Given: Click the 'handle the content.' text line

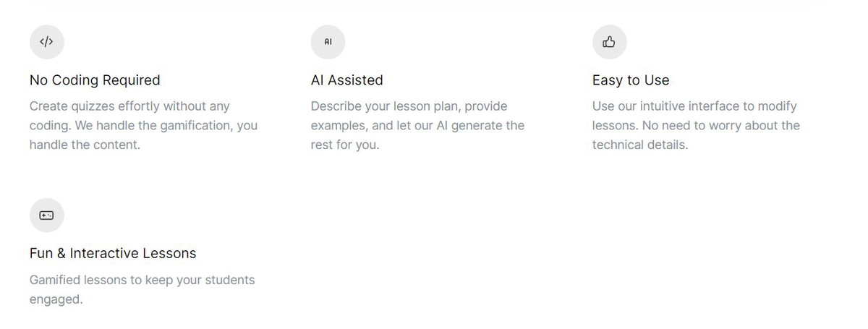Looking at the screenshot, I should click(x=85, y=145).
